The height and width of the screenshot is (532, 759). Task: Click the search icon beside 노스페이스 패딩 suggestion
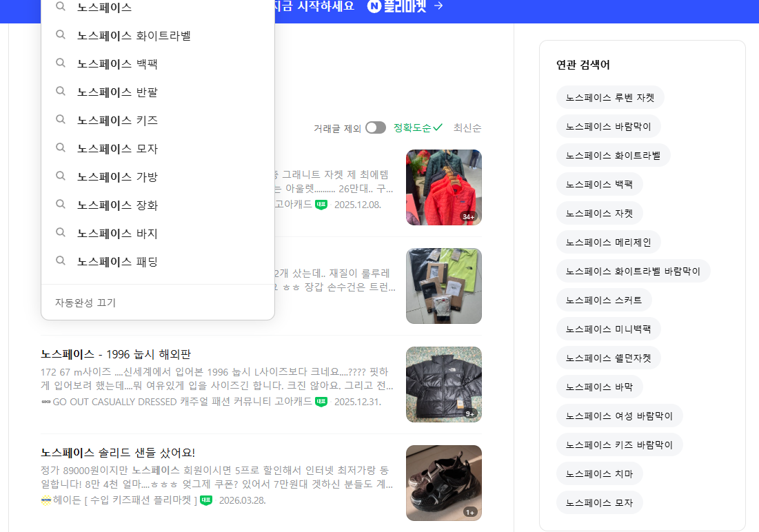tap(61, 260)
